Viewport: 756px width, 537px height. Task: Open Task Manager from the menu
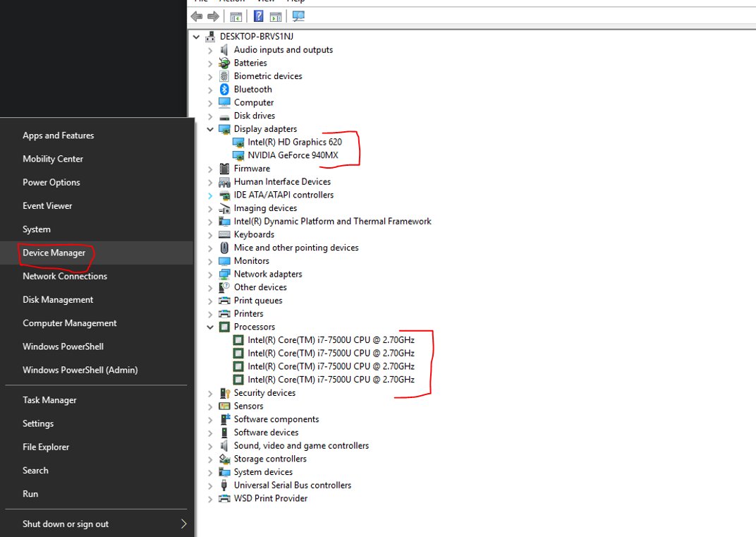[97, 400]
